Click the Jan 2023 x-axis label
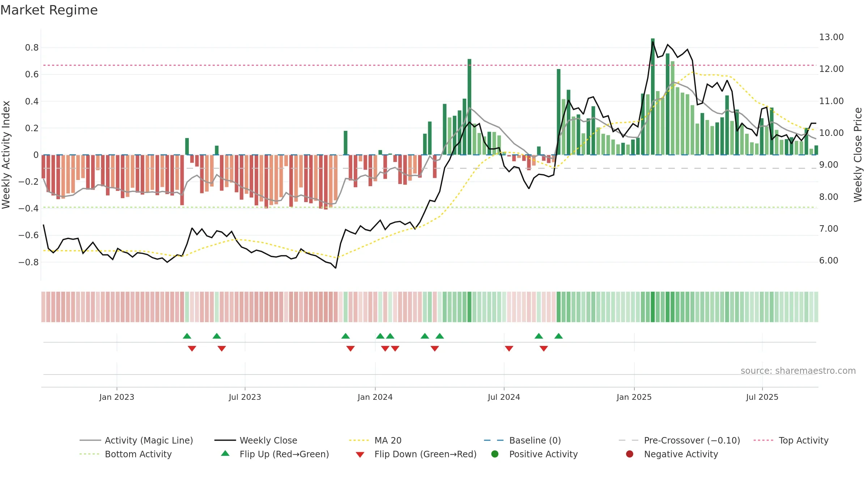 (117, 397)
